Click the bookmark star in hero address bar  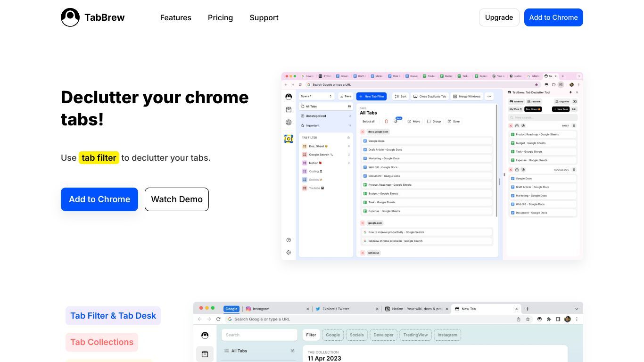[537, 85]
